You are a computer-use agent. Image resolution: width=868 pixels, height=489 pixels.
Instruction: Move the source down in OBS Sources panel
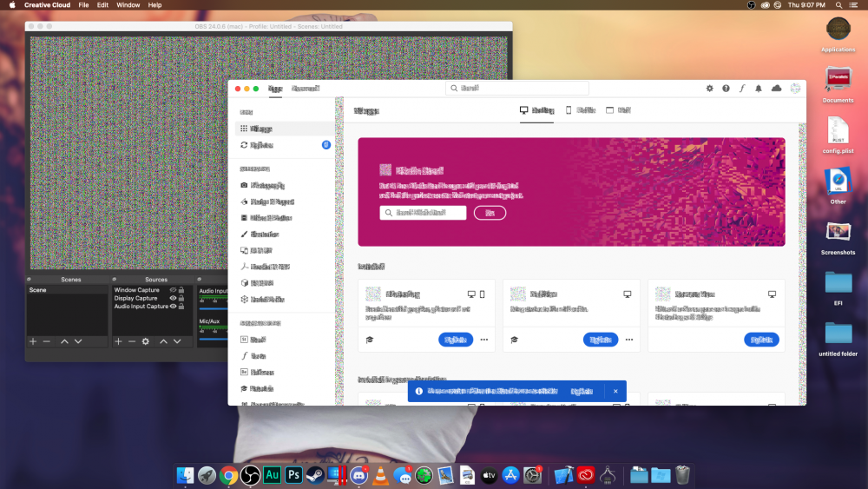click(x=177, y=341)
